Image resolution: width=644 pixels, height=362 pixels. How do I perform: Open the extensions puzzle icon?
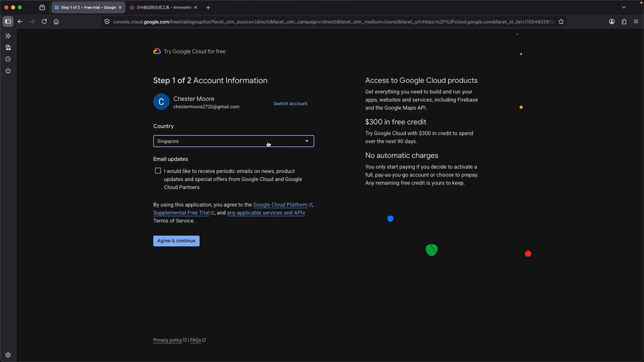(624, 22)
